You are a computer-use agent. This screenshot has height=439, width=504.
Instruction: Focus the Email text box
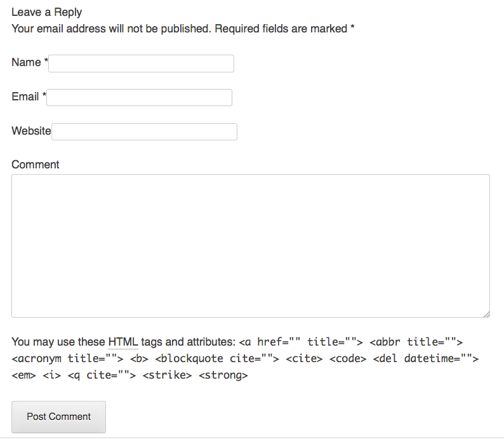click(139, 97)
